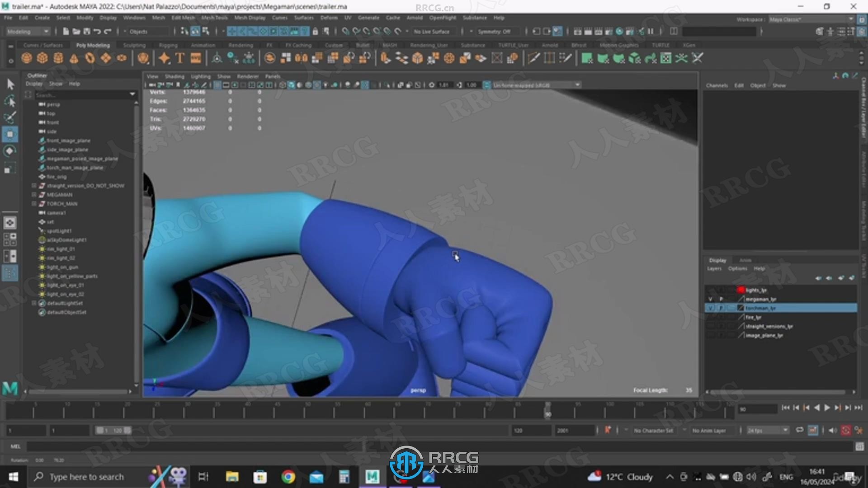Viewport: 868px width, 488px height.
Task: Click the time slider current frame marker
Action: coord(547,410)
